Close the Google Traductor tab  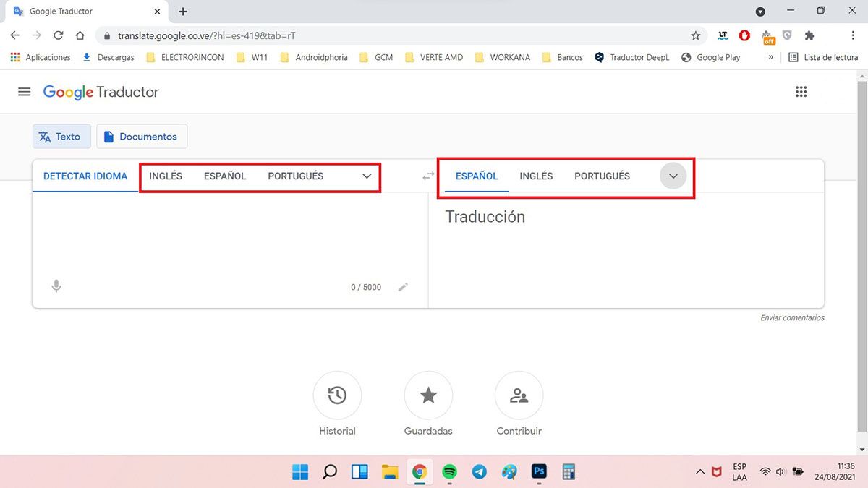(158, 12)
